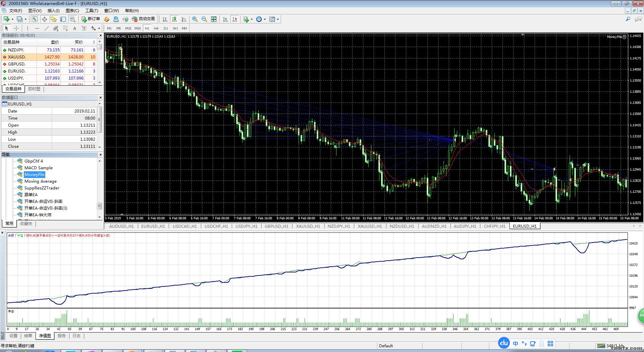Select SuppResZZTrader expert advisor
Screen dimensions: 644x352
pos(42,188)
